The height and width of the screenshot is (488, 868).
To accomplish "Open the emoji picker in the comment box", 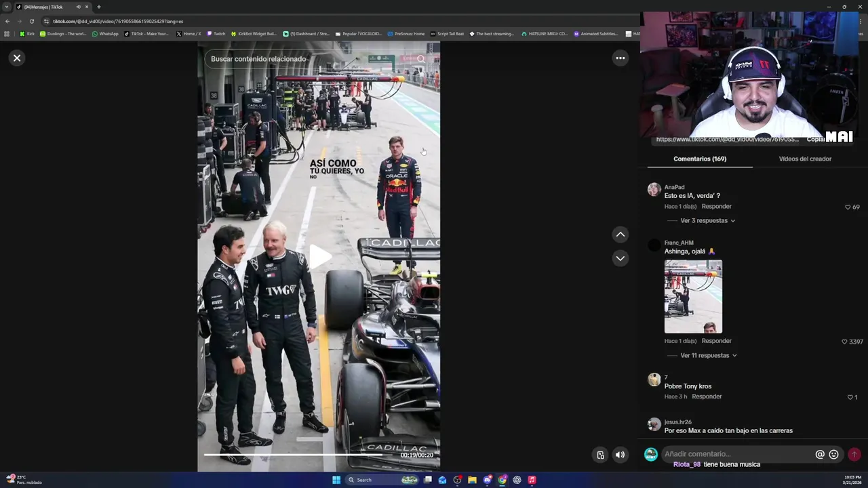I will coord(834,455).
